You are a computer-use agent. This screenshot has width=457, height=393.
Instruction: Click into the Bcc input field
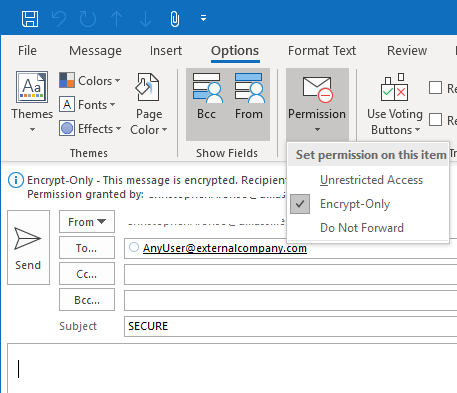[290, 300]
